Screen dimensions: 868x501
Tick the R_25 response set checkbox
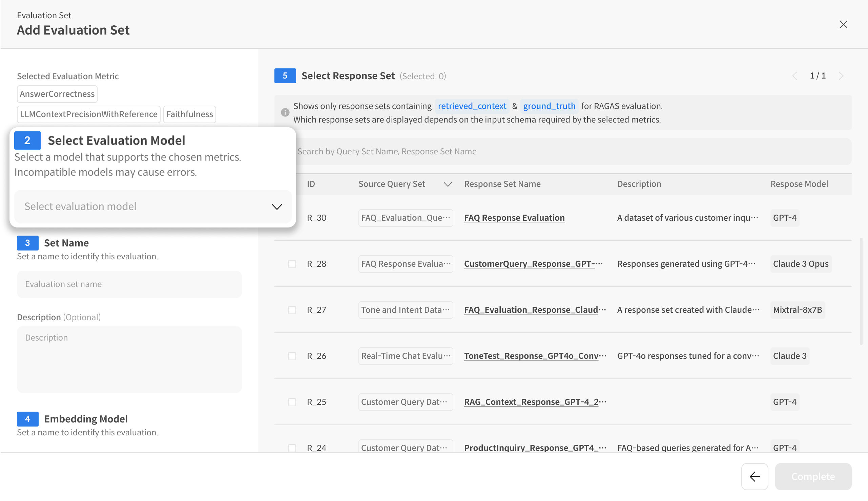292,402
